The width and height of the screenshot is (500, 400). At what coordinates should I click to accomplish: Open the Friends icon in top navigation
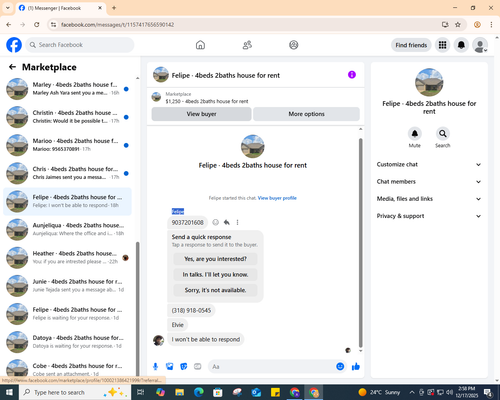pos(247,45)
